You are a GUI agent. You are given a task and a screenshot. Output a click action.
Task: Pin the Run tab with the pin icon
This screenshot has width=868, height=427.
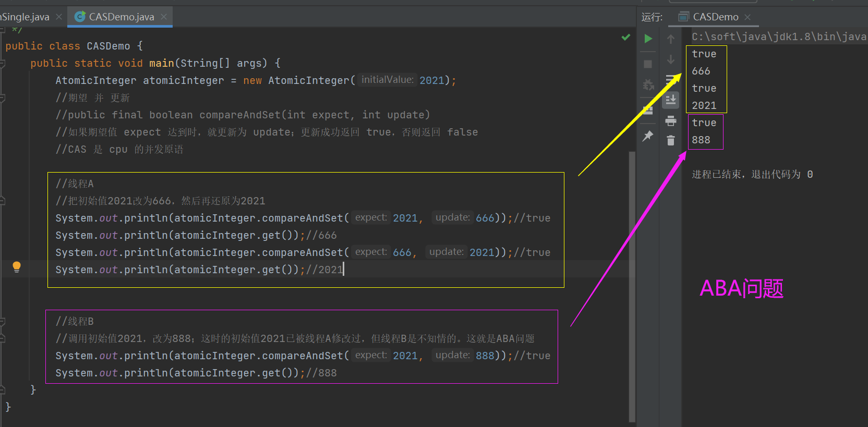(x=648, y=136)
